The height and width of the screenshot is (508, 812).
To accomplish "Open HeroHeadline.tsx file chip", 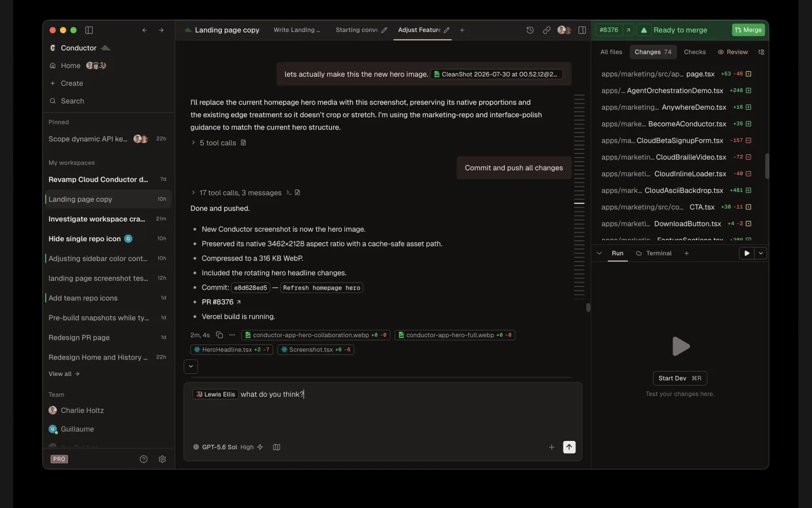I will coord(231,350).
